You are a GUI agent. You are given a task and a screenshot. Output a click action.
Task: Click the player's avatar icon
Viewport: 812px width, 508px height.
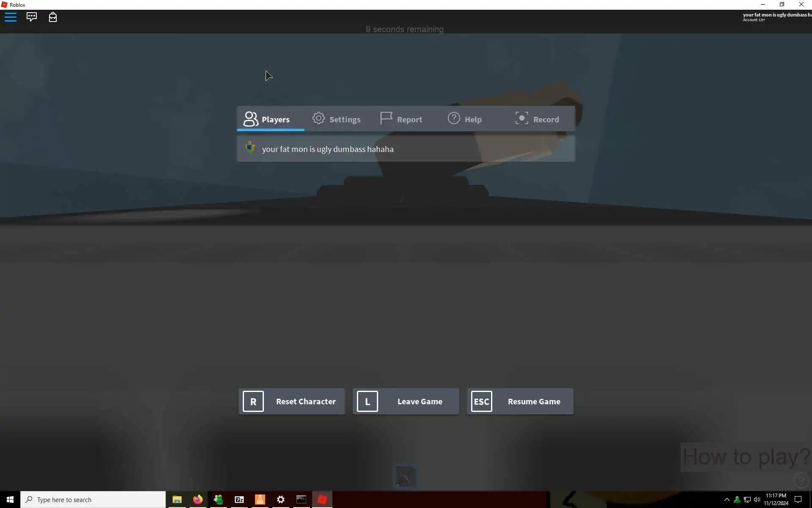point(250,148)
